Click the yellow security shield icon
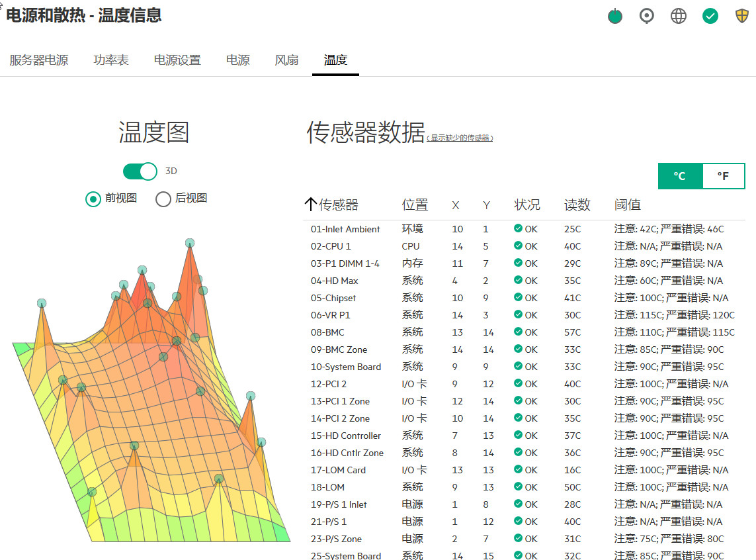Screen dimensions: 756x560 (x=742, y=16)
